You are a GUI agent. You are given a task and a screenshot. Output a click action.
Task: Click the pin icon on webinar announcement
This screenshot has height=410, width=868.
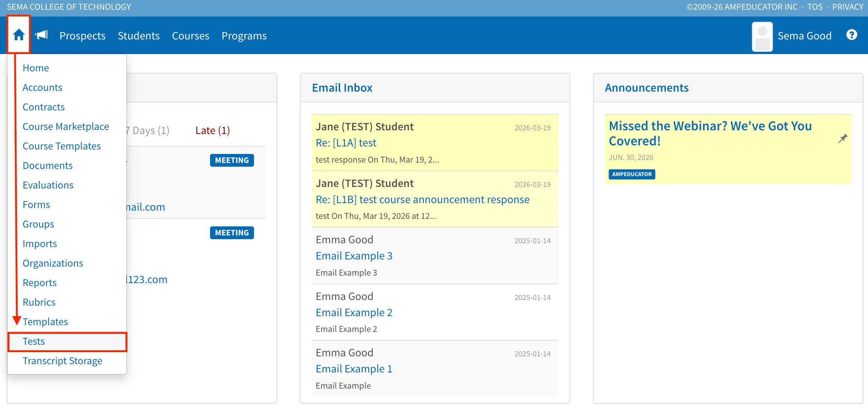(843, 138)
